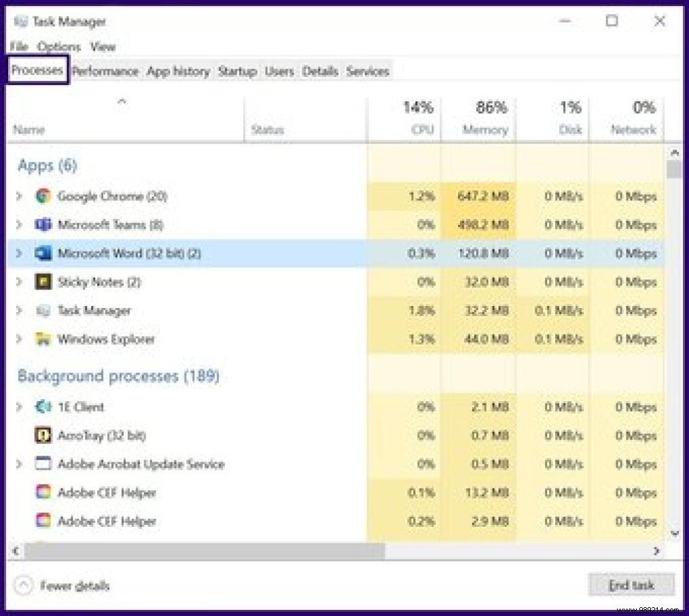This screenshot has width=689, height=616.
Task: Expand the Adobe Acrobat Update Service entry
Action: [18, 464]
